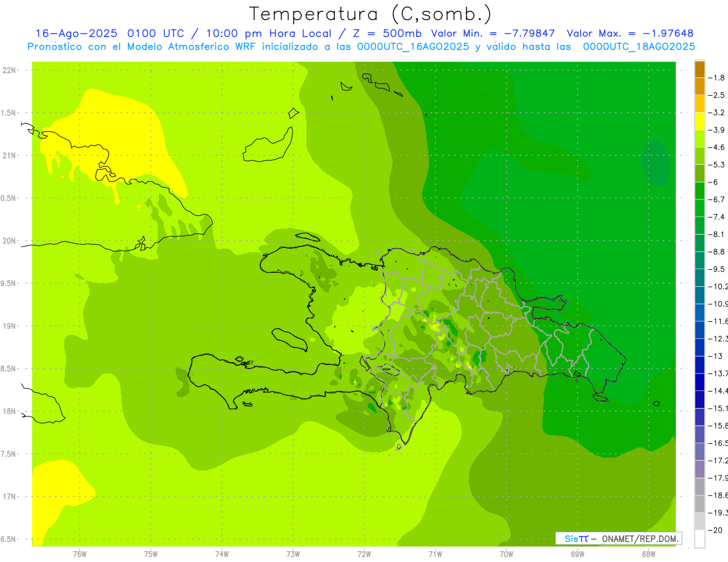728x562 pixels.
Task: Click the "-8.1" legend value
Action: pos(717,234)
